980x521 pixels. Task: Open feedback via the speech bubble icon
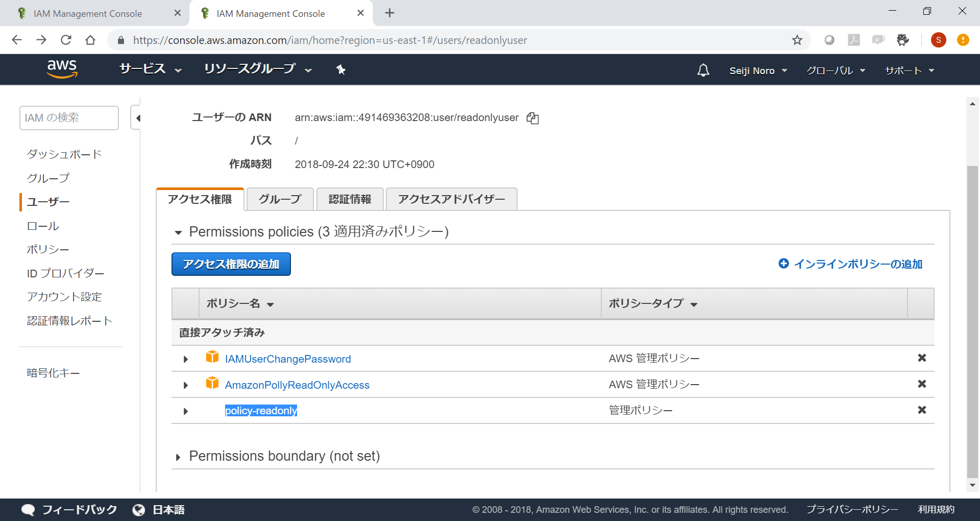pyautogui.click(x=29, y=509)
